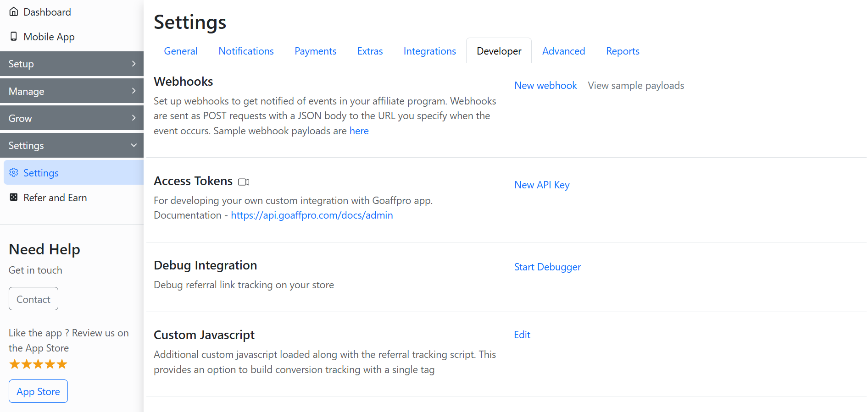Click the five-star rating icons
The width and height of the screenshot is (868, 412).
click(x=38, y=364)
